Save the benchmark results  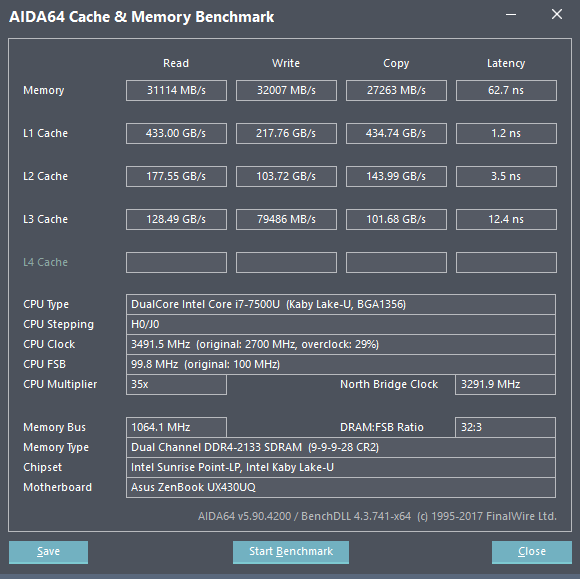48,552
